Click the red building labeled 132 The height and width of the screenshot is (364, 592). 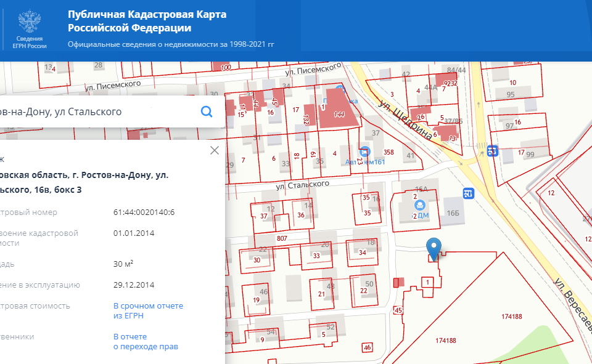(309, 115)
